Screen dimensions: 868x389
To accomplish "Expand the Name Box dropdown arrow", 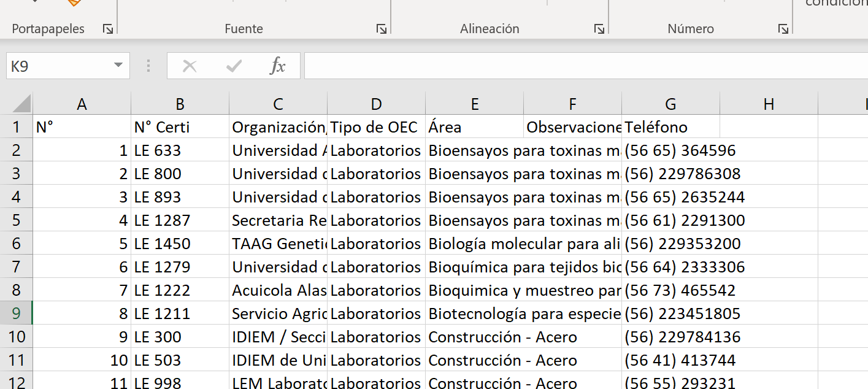I will pyautogui.click(x=118, y=66).
